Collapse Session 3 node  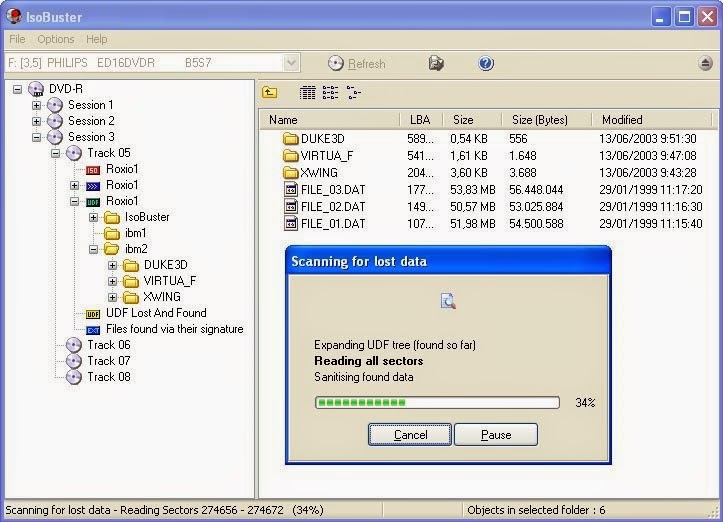pos(36,137)
